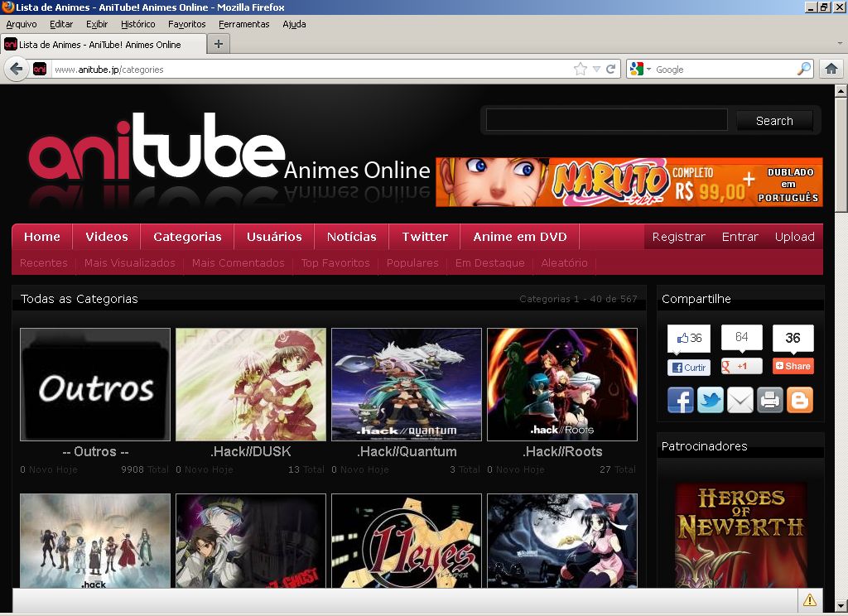The height and width of the screenshot is (616, 848).
Task: Open the .Hack//Quantum thumbnail
Action: pos(406,384)
